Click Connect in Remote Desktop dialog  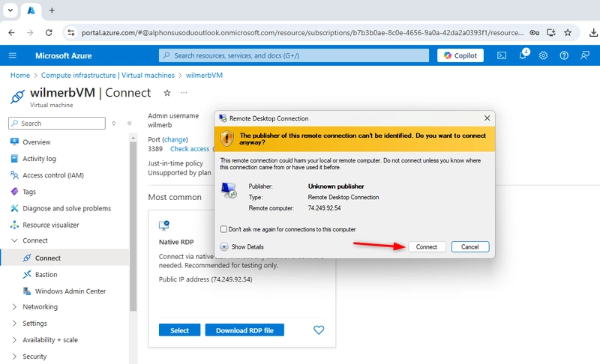coord(427,246)
